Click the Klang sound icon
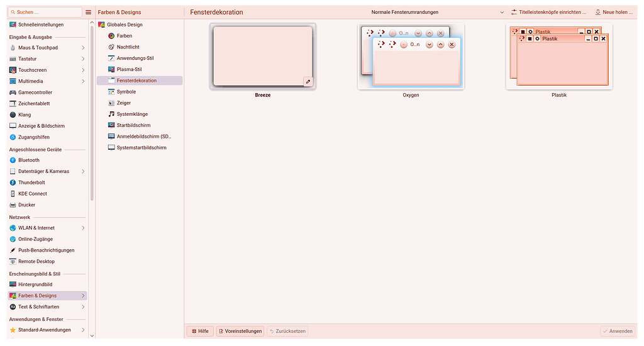Image resolution: width=644 pixels, height=346 pixels. point(13,114)
